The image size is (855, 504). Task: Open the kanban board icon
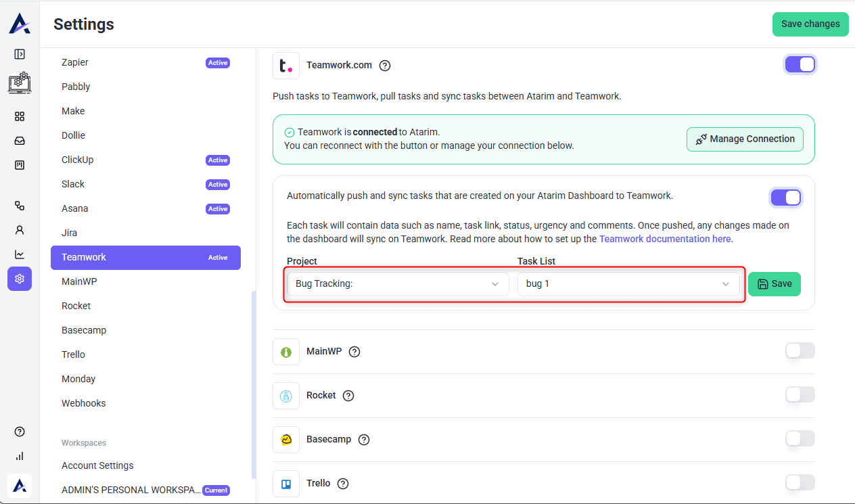(20, 165)
